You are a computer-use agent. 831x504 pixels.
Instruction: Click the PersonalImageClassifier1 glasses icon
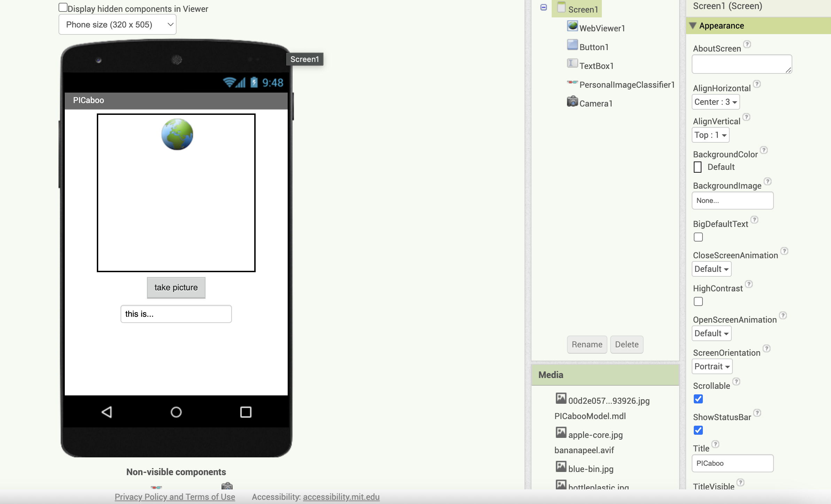tap(572, 82)
